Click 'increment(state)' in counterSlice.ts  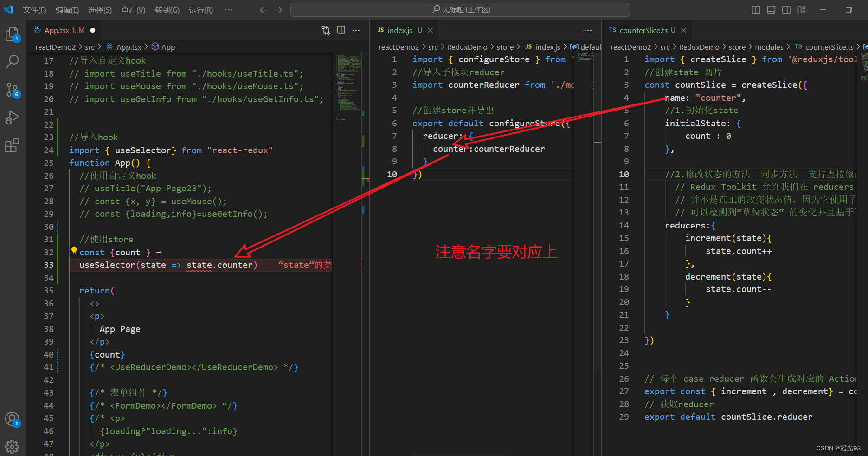(726, 238)
